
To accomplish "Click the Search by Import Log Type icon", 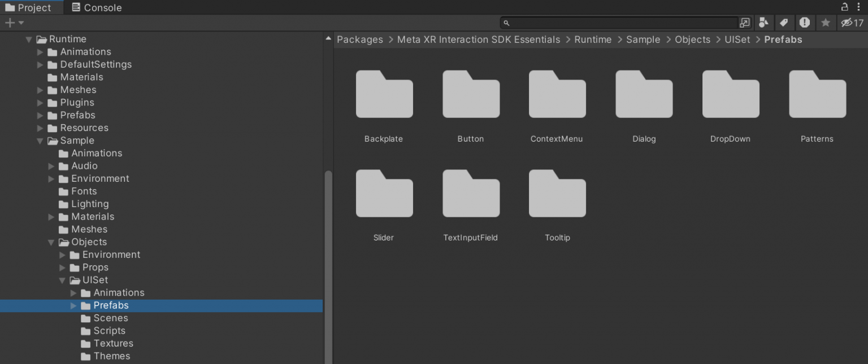I will click(805, 23).
